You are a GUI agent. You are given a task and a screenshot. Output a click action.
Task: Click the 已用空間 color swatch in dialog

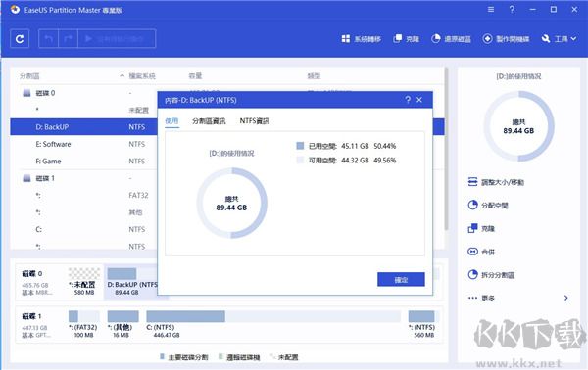pos(300,146)
